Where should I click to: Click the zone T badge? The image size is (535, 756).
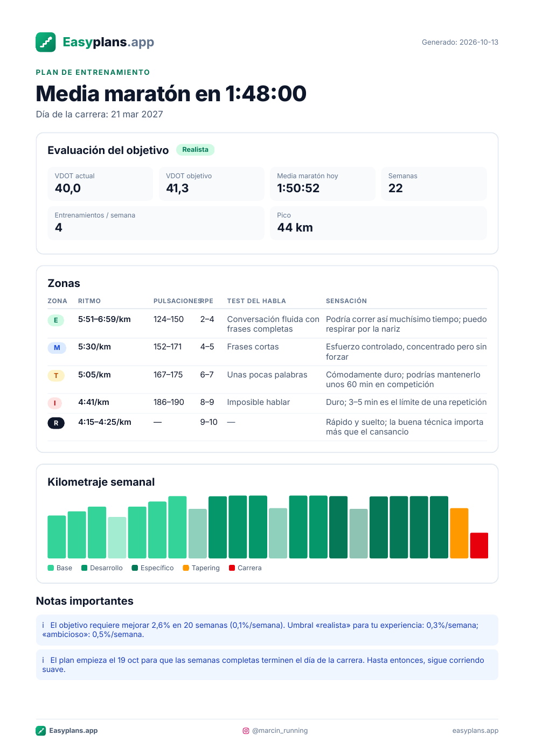pos(55,375)
